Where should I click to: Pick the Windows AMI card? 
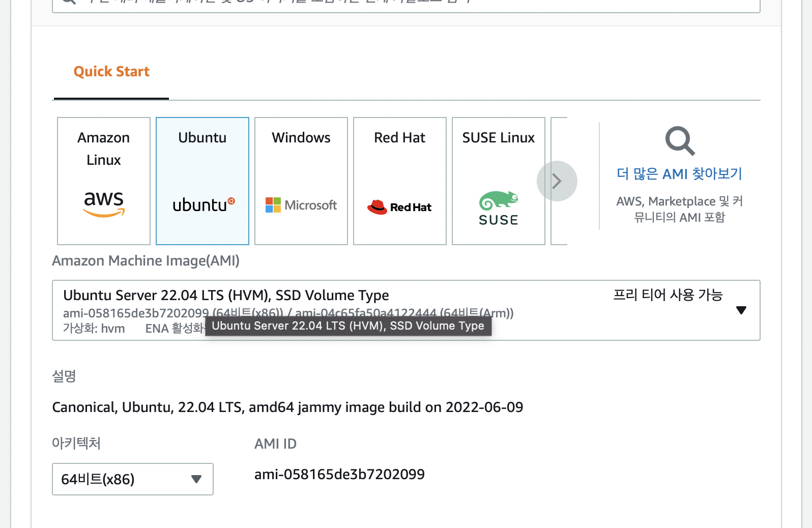tap(301, 181)
